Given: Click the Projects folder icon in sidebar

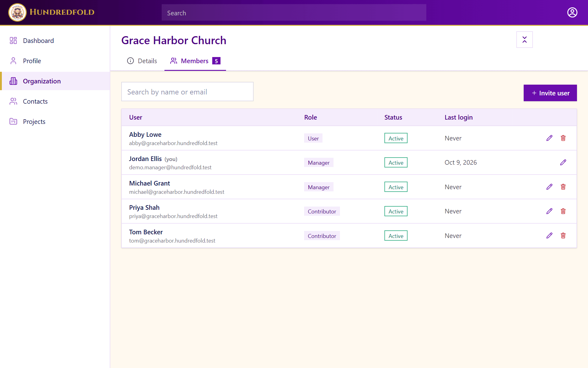Looking at the screenshot, I should (x=13, y=121).
